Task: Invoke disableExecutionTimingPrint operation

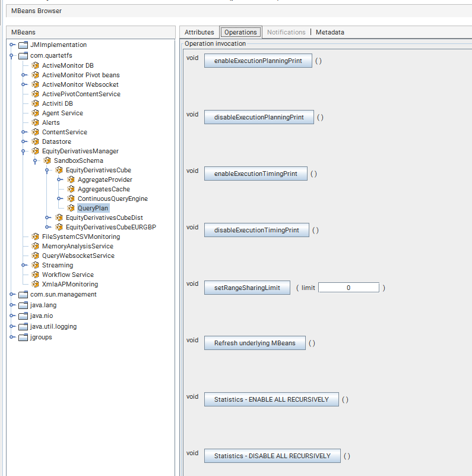Action: click(256, 230)
